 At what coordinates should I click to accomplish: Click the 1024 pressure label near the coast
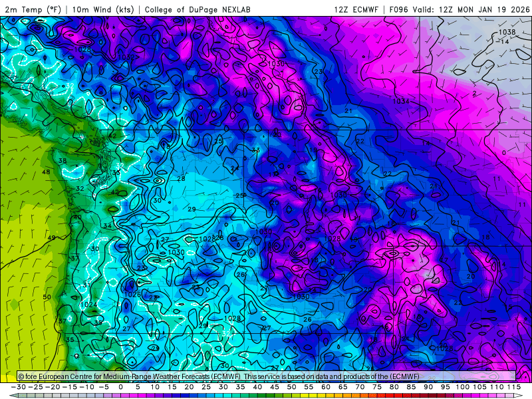coord(89,305)
